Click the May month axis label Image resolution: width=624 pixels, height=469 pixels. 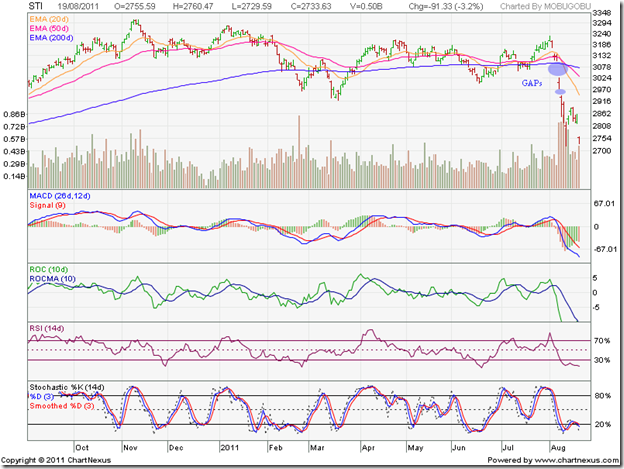[415, 448]
